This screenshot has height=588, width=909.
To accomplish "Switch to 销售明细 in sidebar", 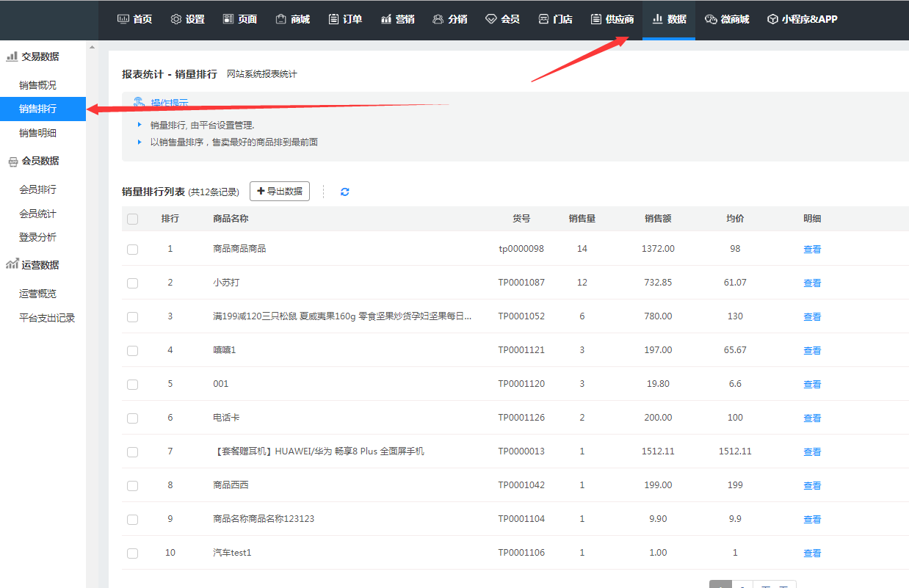I will point(38,133).
